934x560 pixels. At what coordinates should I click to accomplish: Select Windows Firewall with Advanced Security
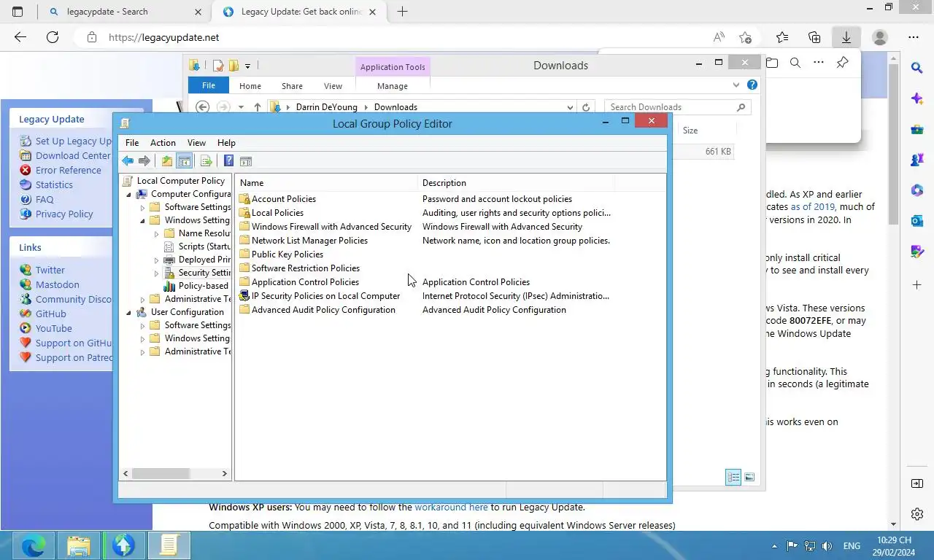pos(331,227)
